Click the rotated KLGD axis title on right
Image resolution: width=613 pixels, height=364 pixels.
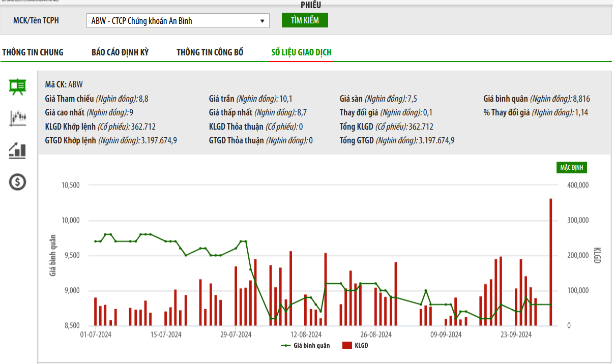(597, 255)
